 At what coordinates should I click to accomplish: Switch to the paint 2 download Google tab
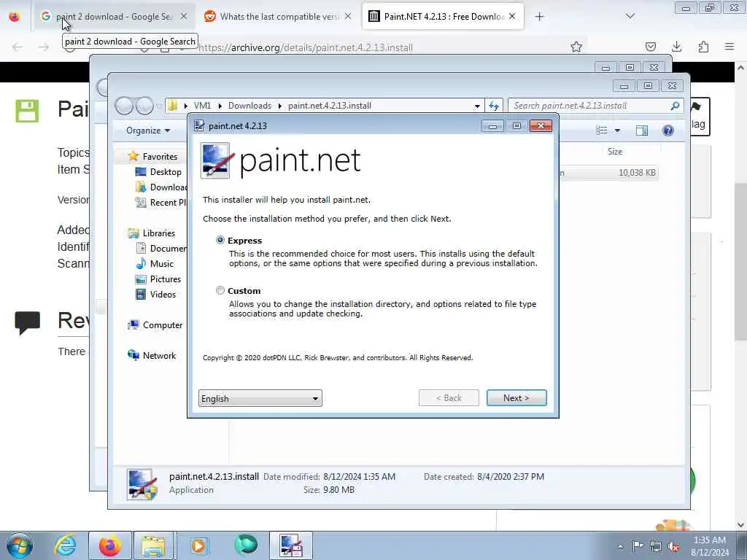(113, 17)
